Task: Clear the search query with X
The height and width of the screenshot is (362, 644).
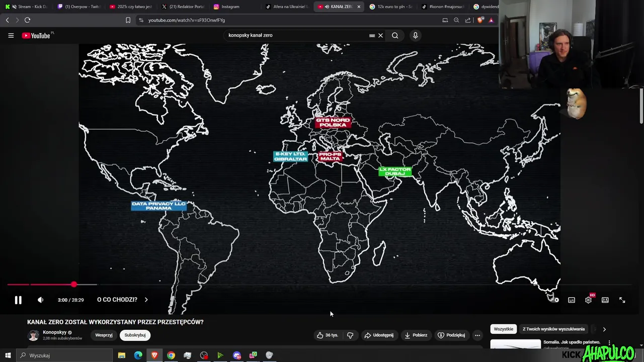Action: tap(380, 35)
